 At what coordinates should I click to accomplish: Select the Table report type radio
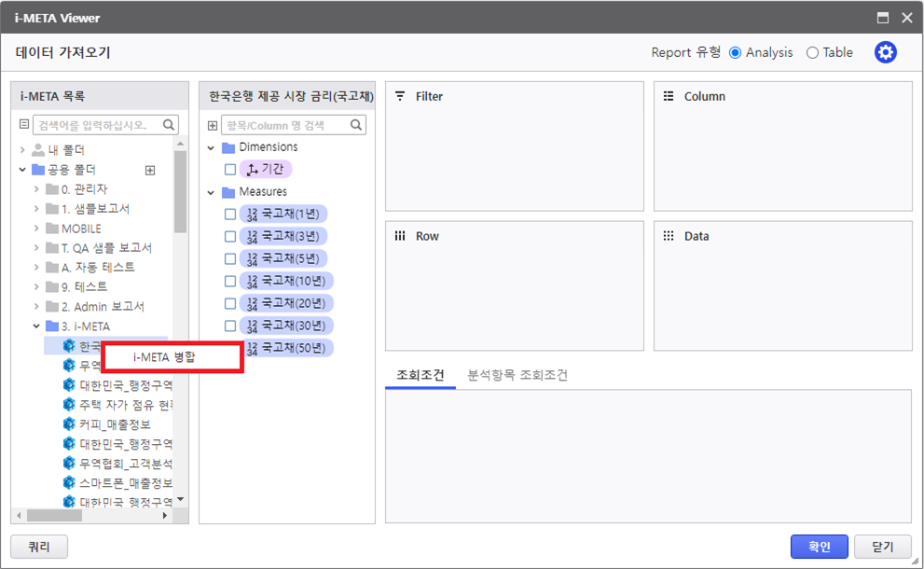coord(812,53)
